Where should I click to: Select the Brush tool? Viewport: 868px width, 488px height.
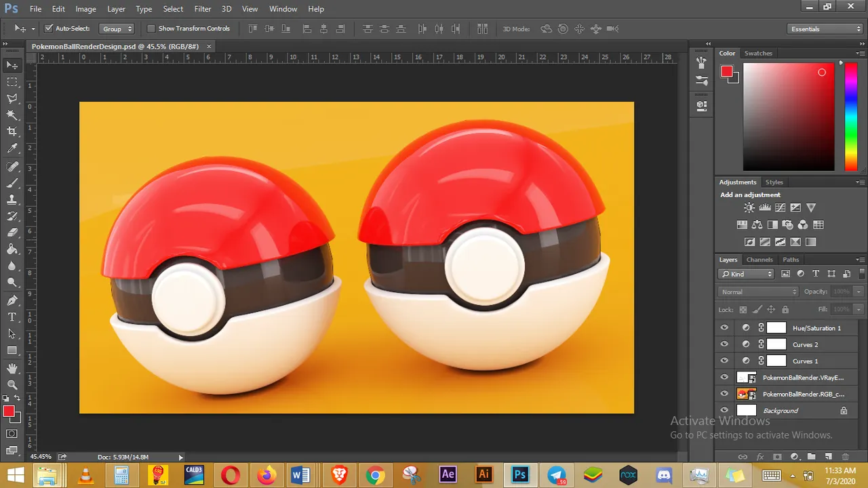click(12, 184)
